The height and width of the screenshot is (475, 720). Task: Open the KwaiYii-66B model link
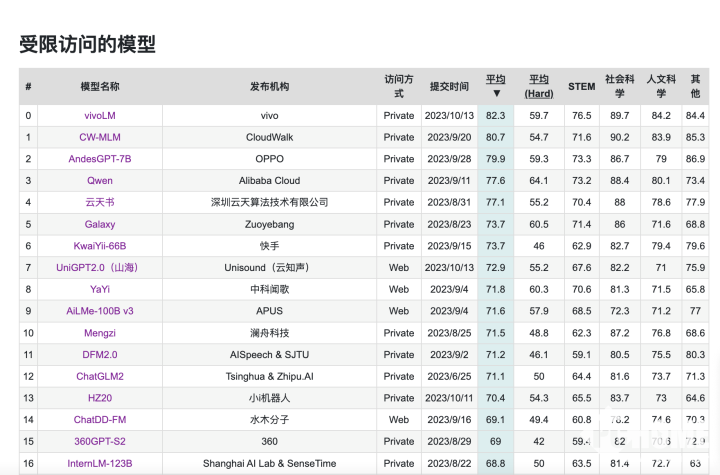[x=100, y=246]
